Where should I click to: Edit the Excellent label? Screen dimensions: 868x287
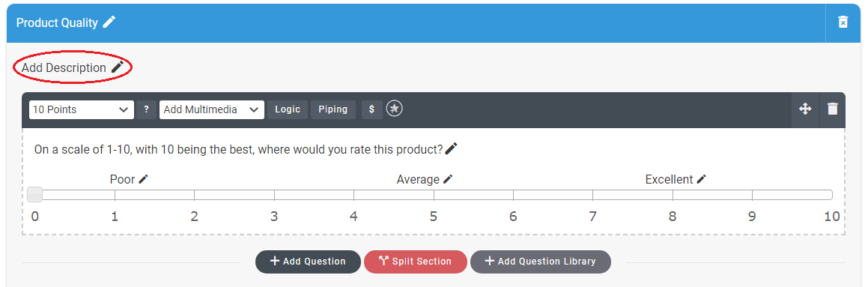click(702, 179)
